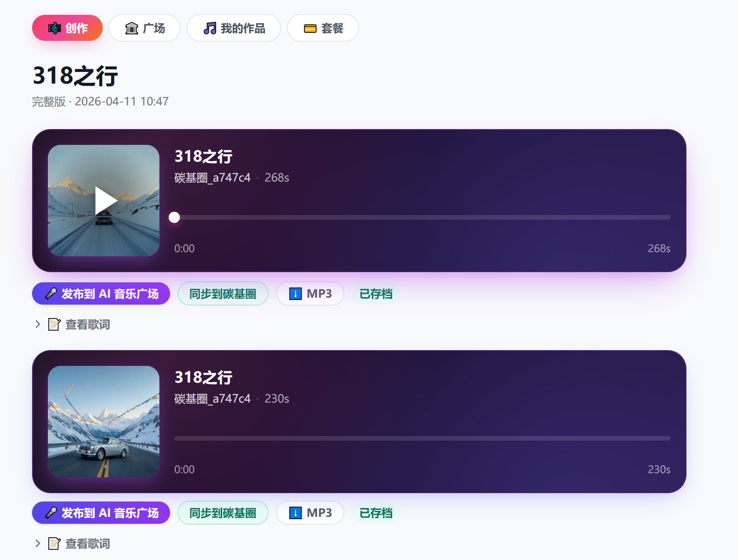This screenshot has height=560, width=738.
Task: Click the first track's 已存档 status badge
Action: pyautogui.click(x=376, y=294)
